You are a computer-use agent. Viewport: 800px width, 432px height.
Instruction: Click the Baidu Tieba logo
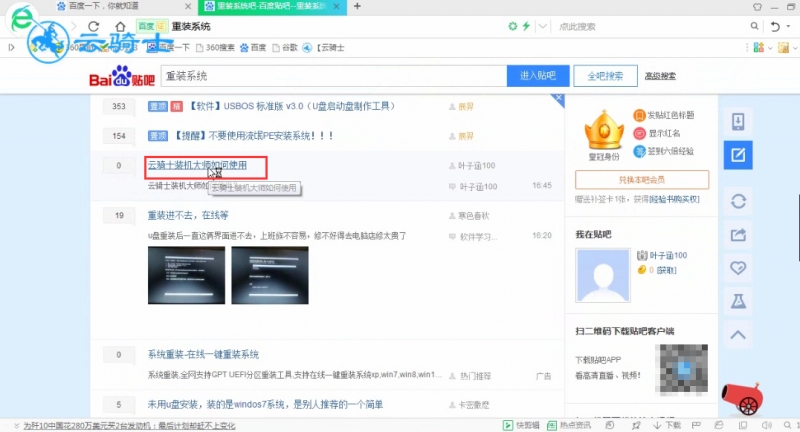[121, 77]
